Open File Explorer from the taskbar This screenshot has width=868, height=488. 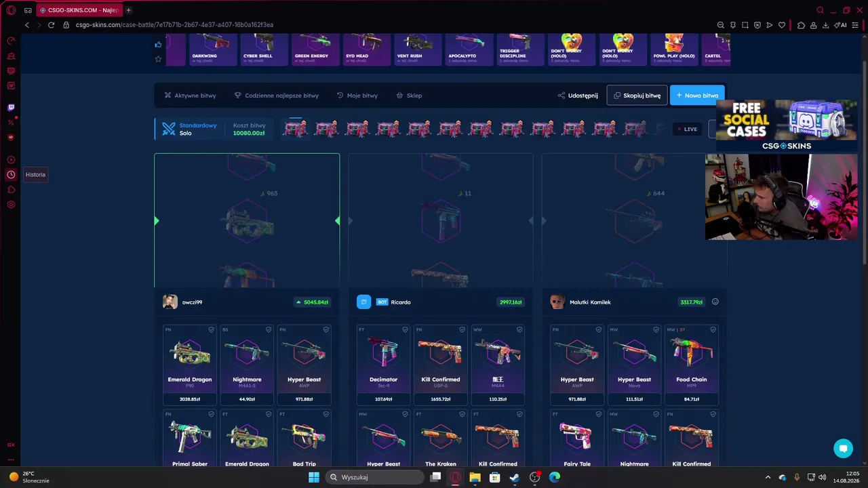[x=475, y=477]
